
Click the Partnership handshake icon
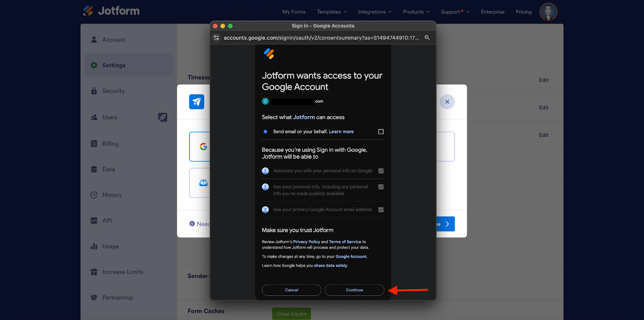(94, 297)
